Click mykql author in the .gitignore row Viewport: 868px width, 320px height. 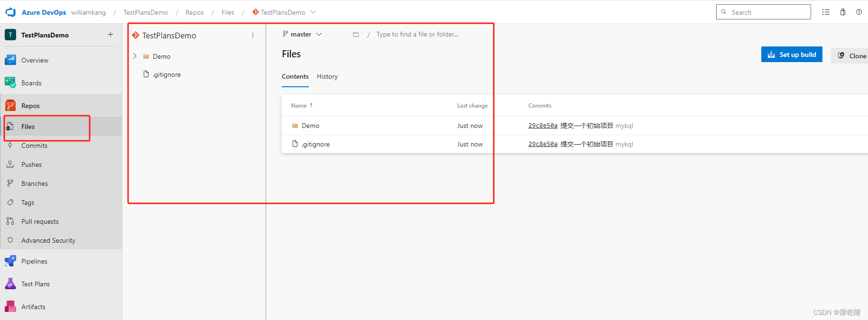click(x=624, y=144)
